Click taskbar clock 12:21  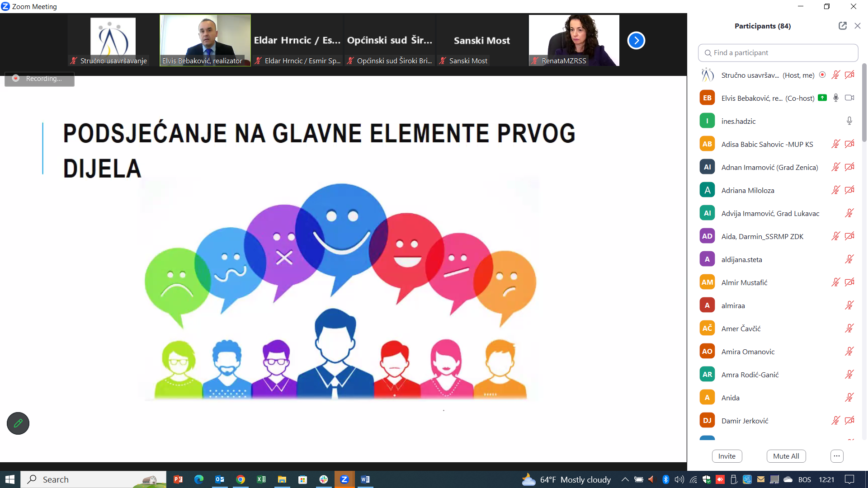(x=826, y=479)
